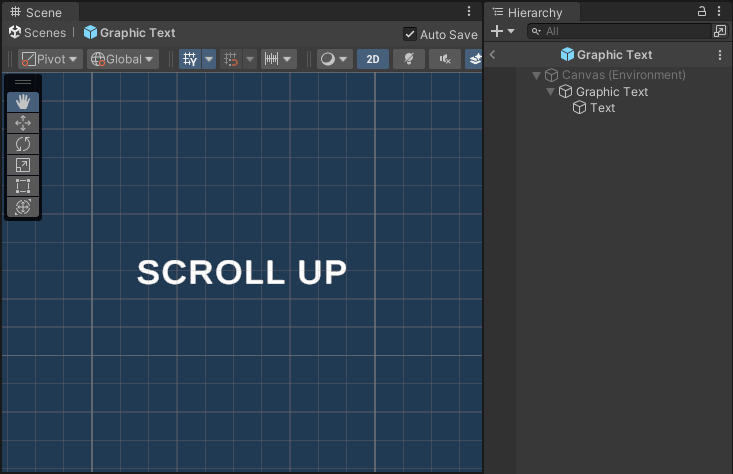Toggle scene audio mute button

pyautogui.click(x=444, y=59)
